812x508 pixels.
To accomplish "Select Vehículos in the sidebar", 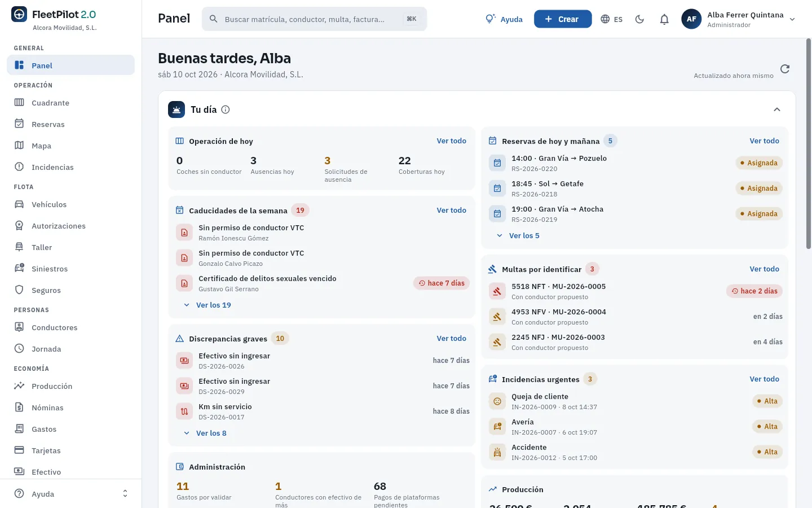I will point(70,204).
